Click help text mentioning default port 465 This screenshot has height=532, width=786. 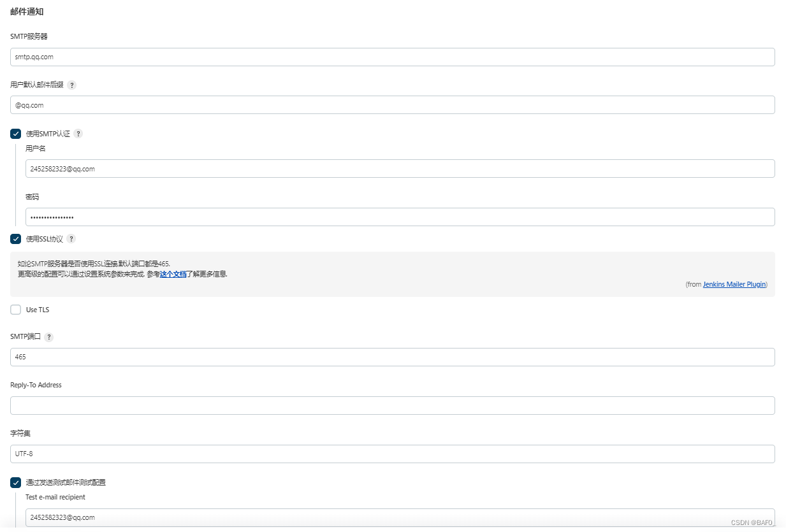(x=94, y=263)
